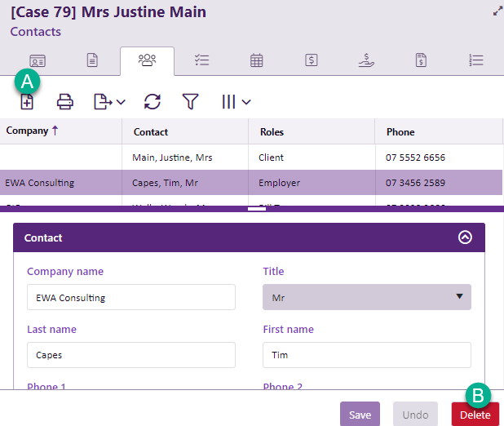Switch to the case details card tab

(38, 60)
